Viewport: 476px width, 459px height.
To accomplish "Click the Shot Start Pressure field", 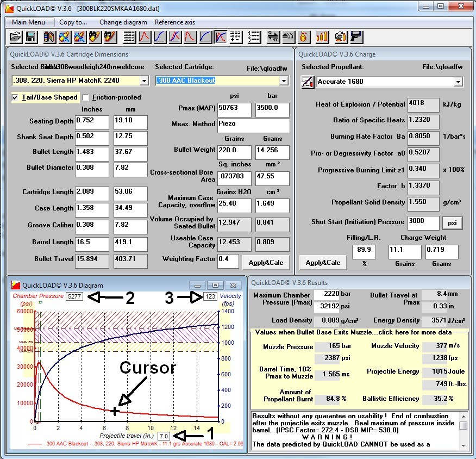I will [424, 224].
